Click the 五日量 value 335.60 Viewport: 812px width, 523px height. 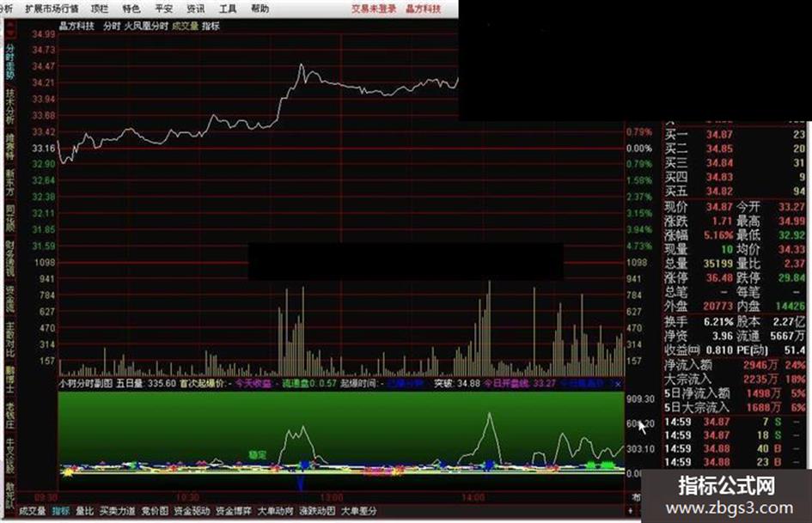[x=162, y=384]
